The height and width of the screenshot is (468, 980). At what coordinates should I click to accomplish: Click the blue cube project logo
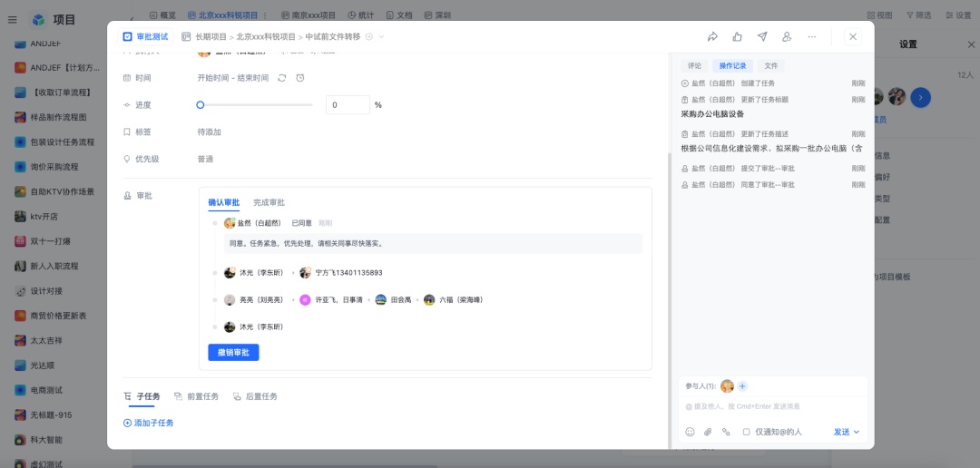[x=39, y=20]
